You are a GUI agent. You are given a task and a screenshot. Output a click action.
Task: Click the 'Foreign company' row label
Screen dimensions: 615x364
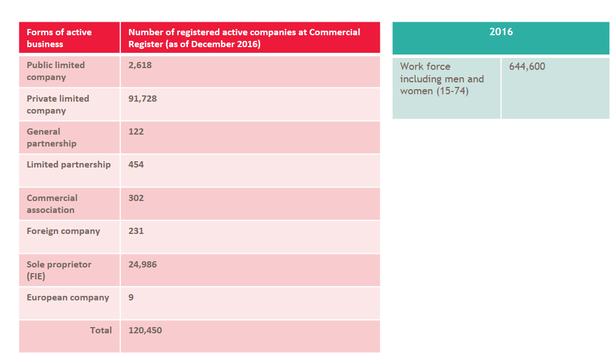coord(63,231)
